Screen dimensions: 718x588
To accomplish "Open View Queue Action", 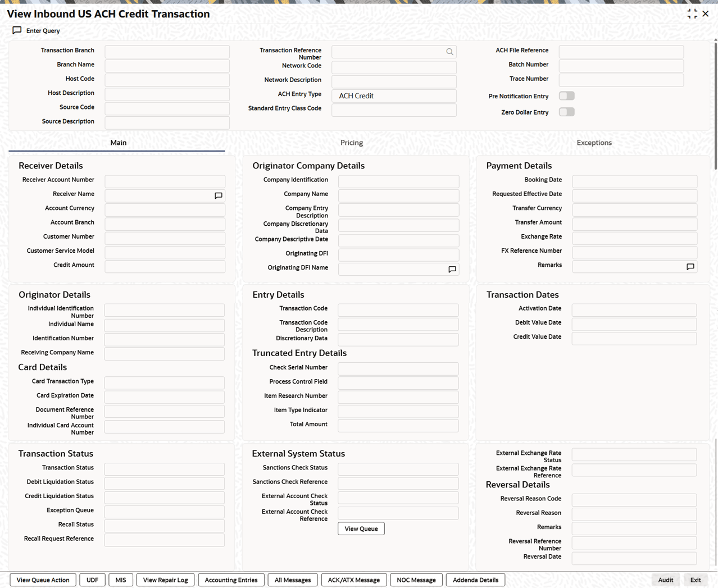I will point(43,580).
